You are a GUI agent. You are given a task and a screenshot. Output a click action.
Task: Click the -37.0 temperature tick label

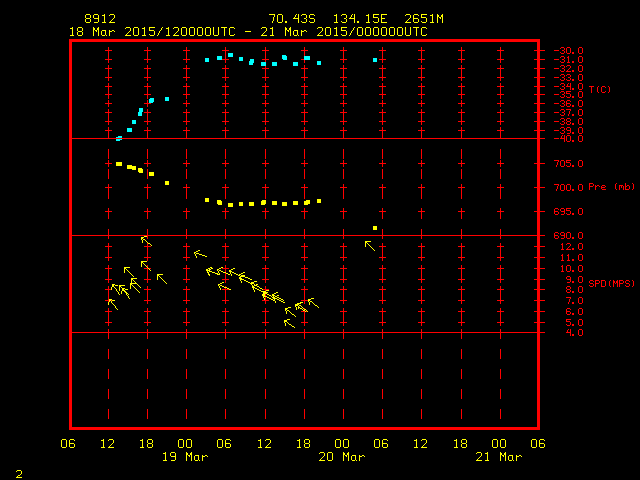click(x=569, y=113)
